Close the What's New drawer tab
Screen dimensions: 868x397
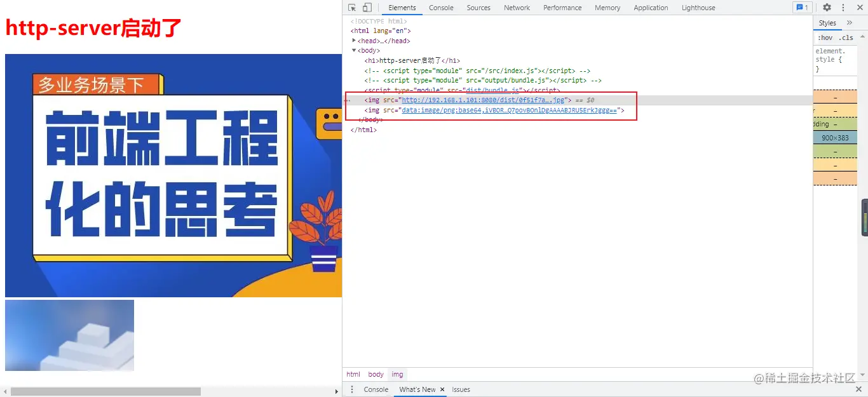tap(443, 389)
